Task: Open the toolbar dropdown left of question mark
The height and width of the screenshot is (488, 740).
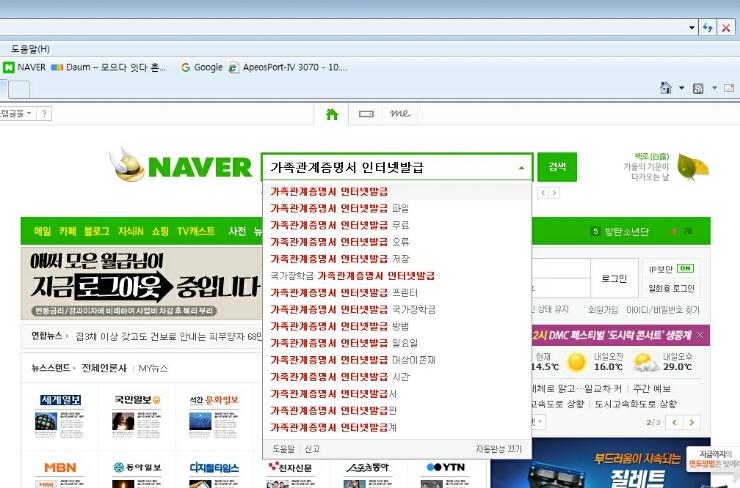Action: click(18, 113)
